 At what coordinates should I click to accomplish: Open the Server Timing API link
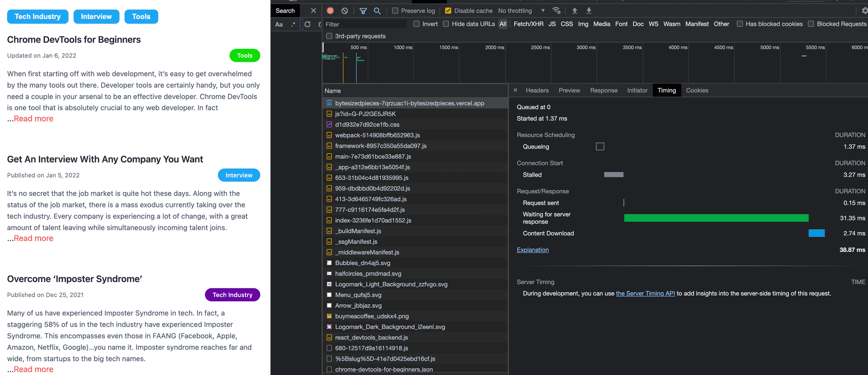point(645,294)
